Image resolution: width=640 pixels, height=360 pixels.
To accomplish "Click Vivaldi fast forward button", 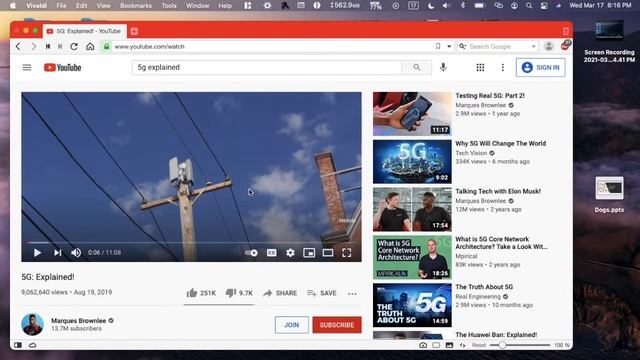I will pyautogui.click(x=60, y=47).
